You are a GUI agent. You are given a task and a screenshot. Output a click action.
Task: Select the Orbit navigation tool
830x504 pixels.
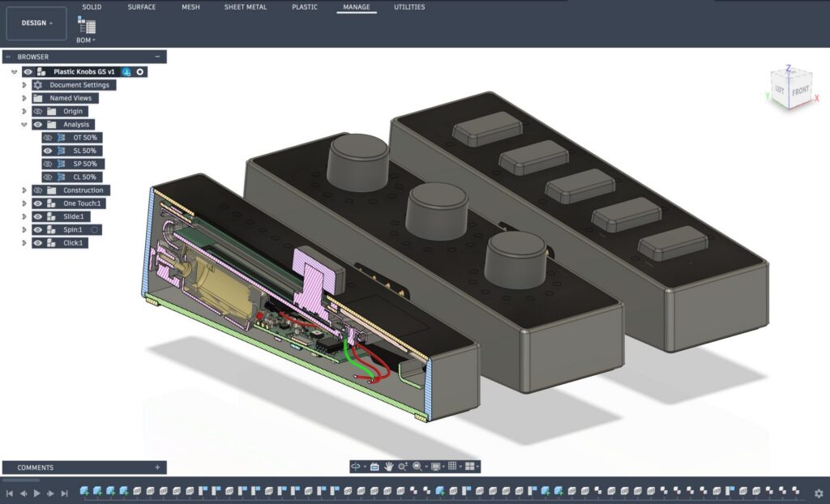pos(356,467)
